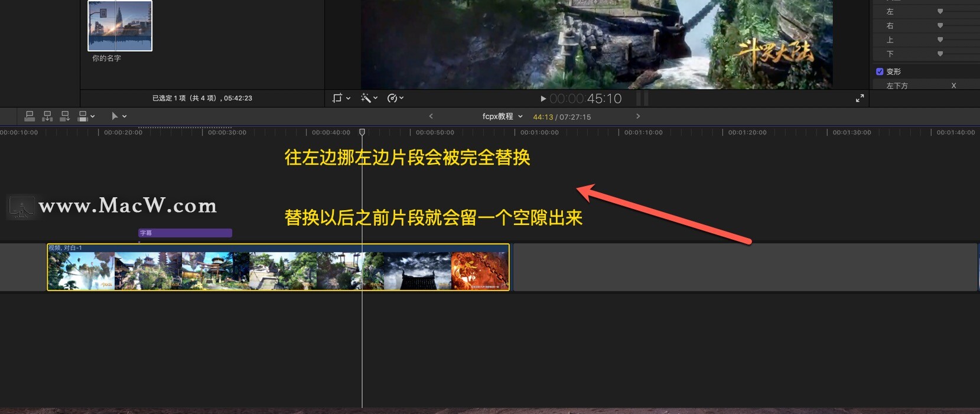Open the fcpx教程 project name dropdown
Viewport: 980px width, 414px height.
coord(502,116)
